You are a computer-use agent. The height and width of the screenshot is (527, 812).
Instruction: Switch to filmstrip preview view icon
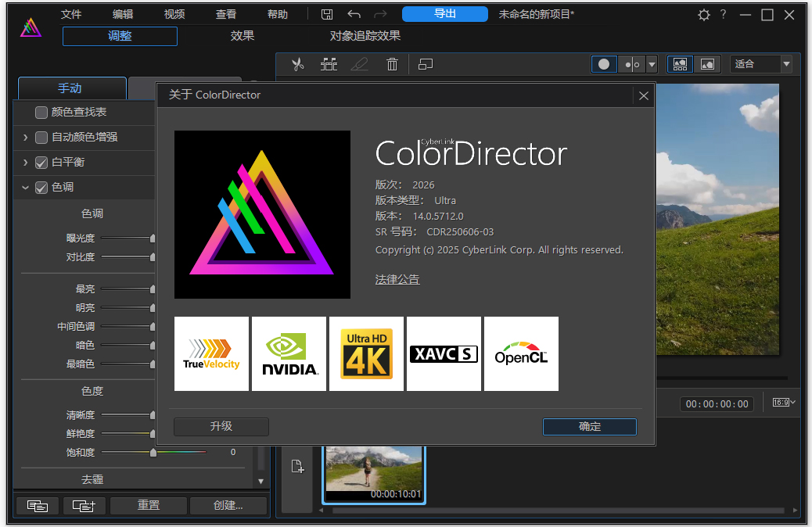click(x=680, y=64)
